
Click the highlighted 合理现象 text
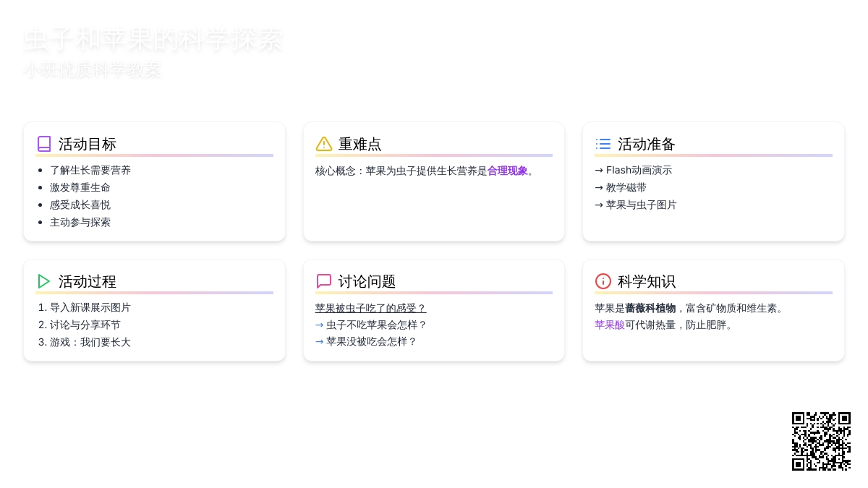pyautogui.click(x=507, y=171)
